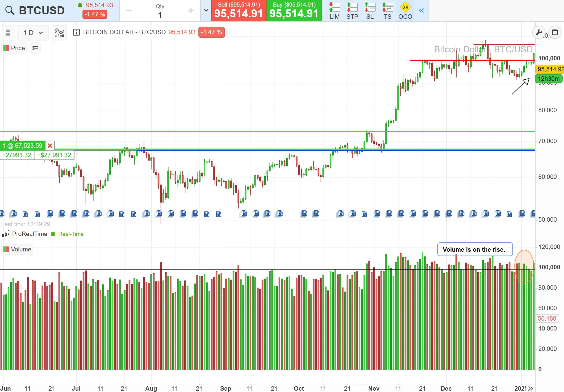Click the Real-Time data status indicator

pos(67,234)
